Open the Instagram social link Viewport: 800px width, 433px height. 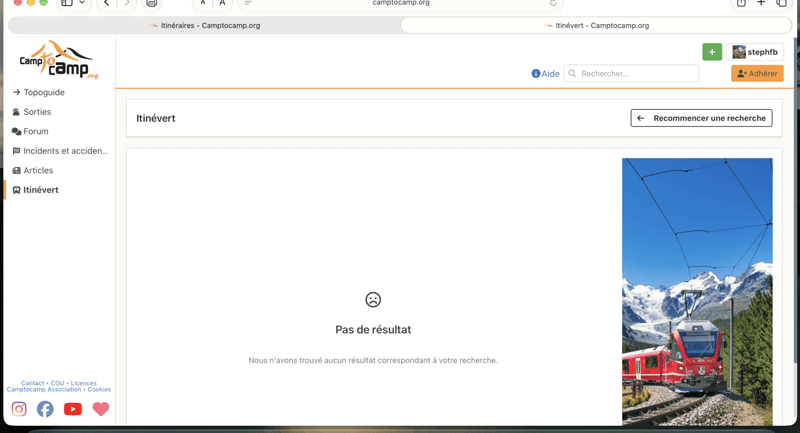click(x=19, y=409)
